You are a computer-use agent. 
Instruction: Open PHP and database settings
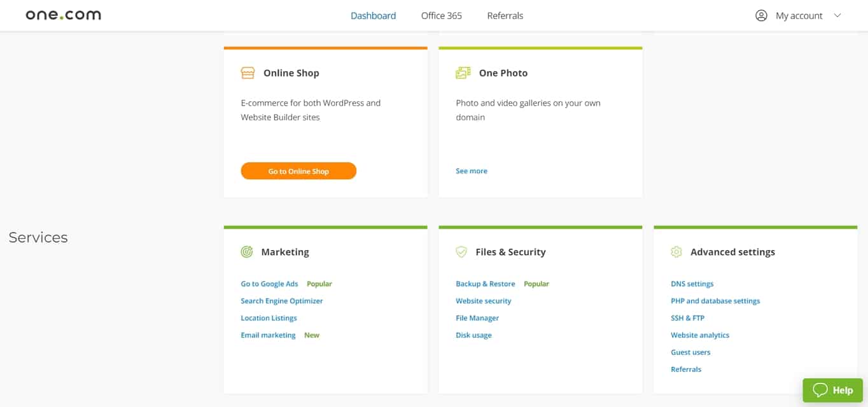[715, 301]
